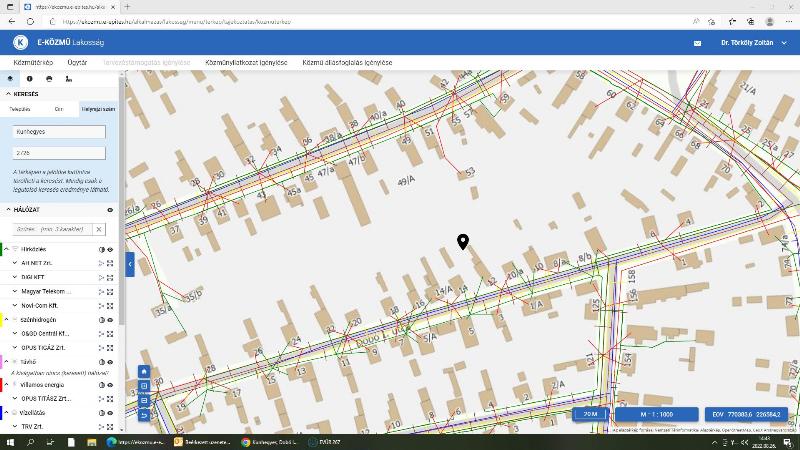Toggle visibility of vízellátás layer

point(110,413)
